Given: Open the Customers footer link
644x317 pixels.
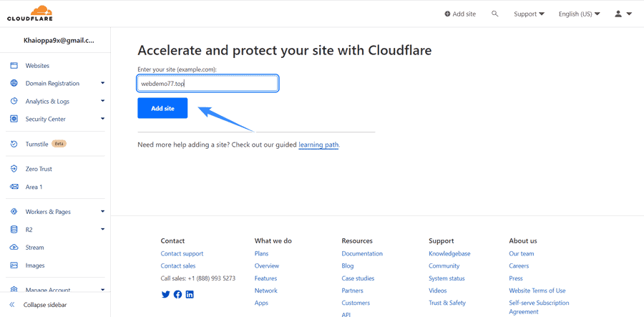Looking at the screenshot, I should 356,303.
